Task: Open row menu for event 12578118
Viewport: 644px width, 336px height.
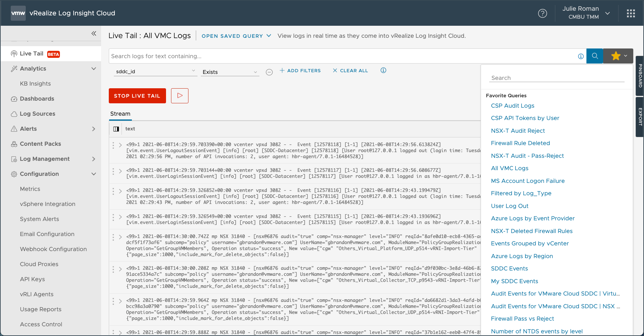Action: [x=113, y=145]
